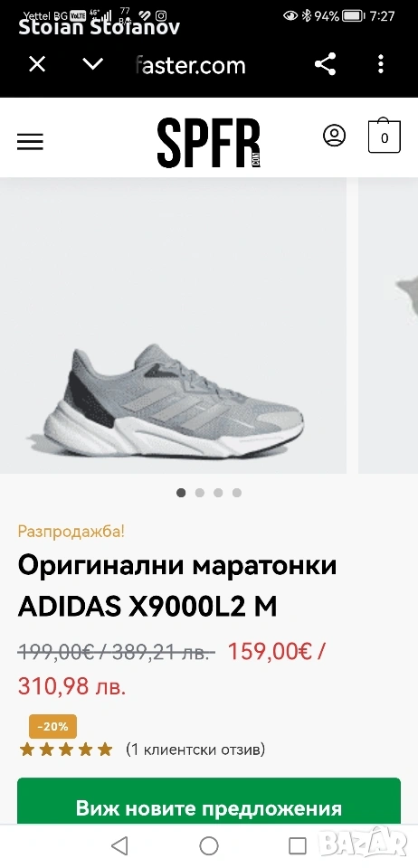Open the hamburger site menu
Image resolution: width=418 pixels, height=868 pixels.
[x=30, y=142]
